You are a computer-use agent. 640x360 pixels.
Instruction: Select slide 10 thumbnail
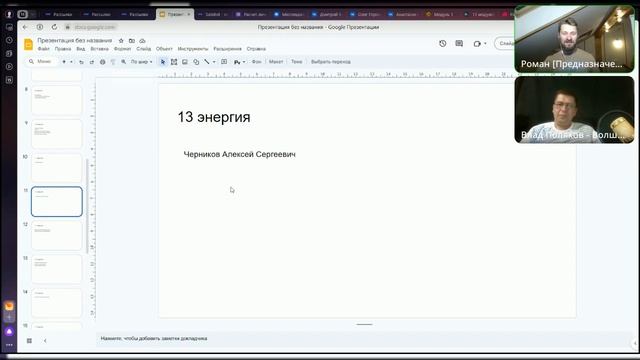click(57, 168)
